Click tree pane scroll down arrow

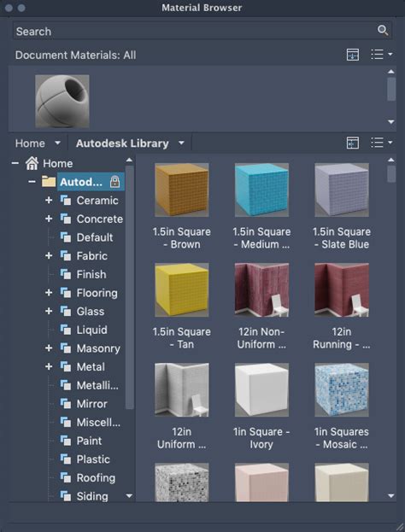click(129, 496)
